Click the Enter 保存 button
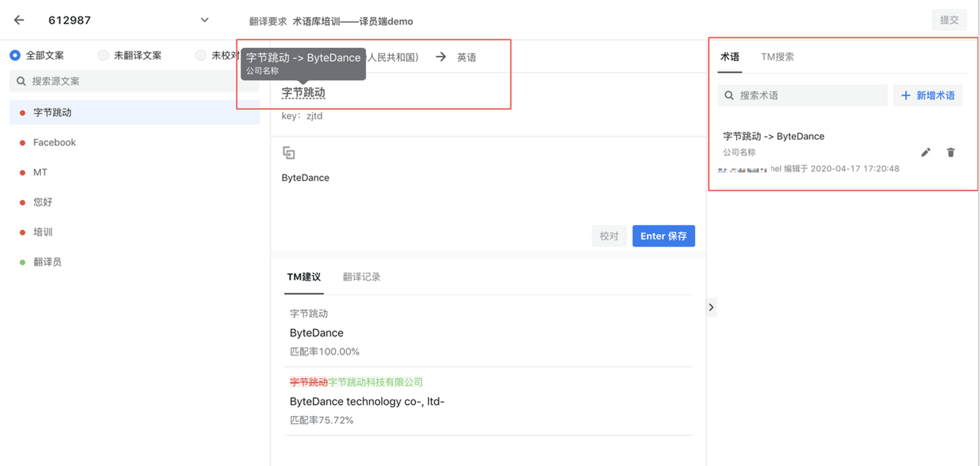980x466 pixels. (663, 236)
